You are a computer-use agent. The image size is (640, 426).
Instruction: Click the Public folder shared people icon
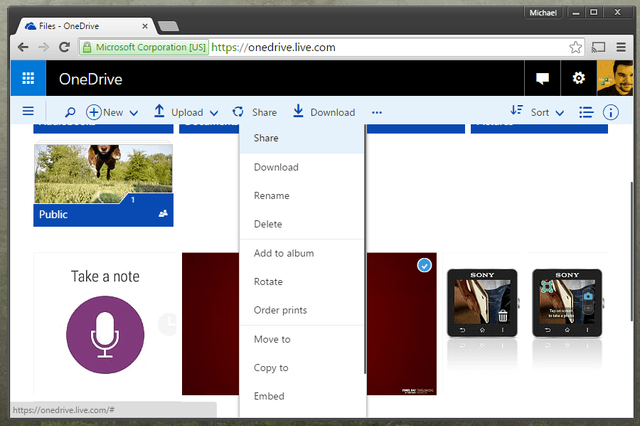point(163,213)
